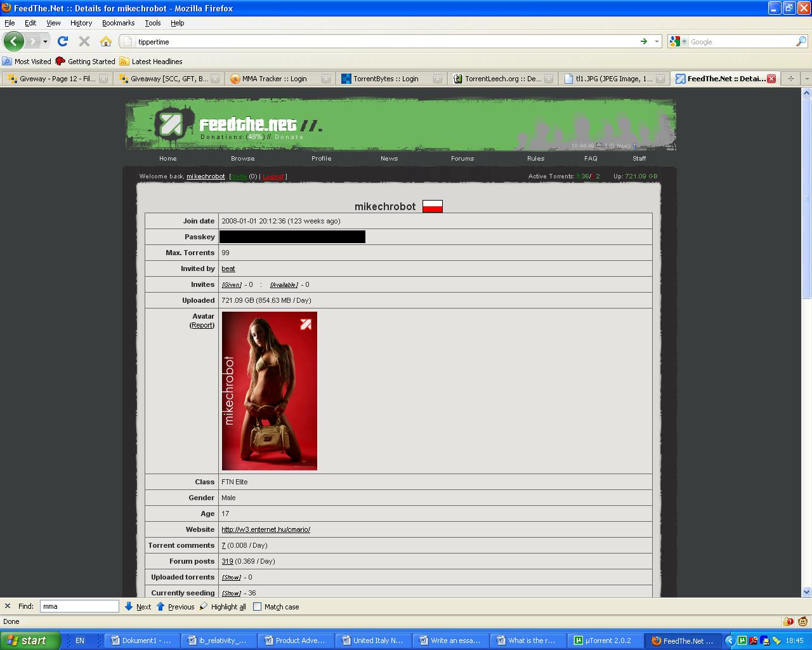Image resolution: width=812 pixels, height=650 pixels.
Task: Click the Donate link in the banner
Action: coord(289,137)
